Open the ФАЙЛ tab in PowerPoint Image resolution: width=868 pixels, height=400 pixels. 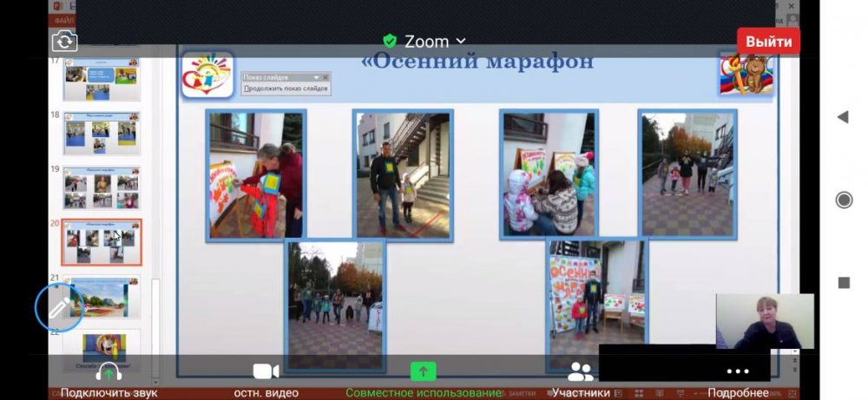[64, 21]
